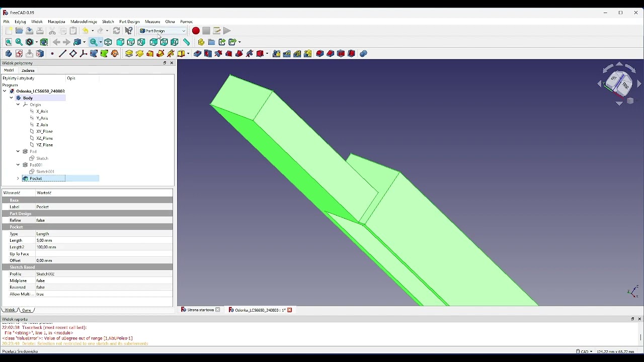Edit the Offset value 0,00 mm
This screenshot has width=644, height=362.
point(104,261)
